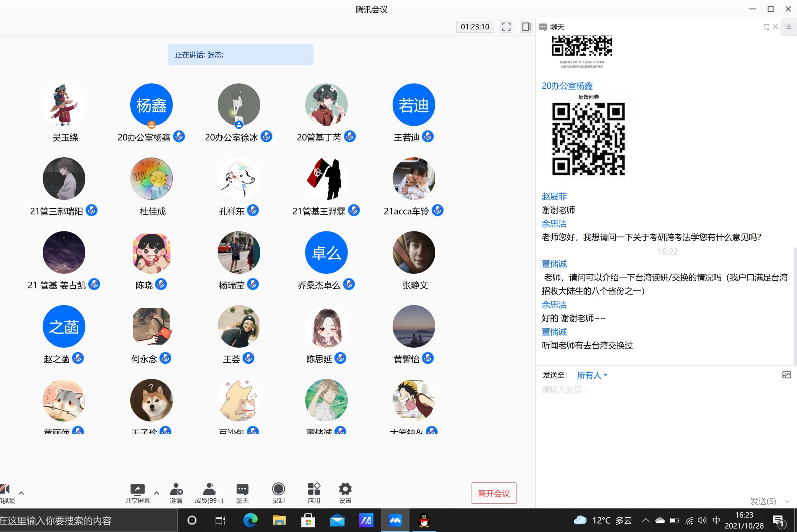
Task: Select participant avatar 杜佳成
Action: (151, 179)
